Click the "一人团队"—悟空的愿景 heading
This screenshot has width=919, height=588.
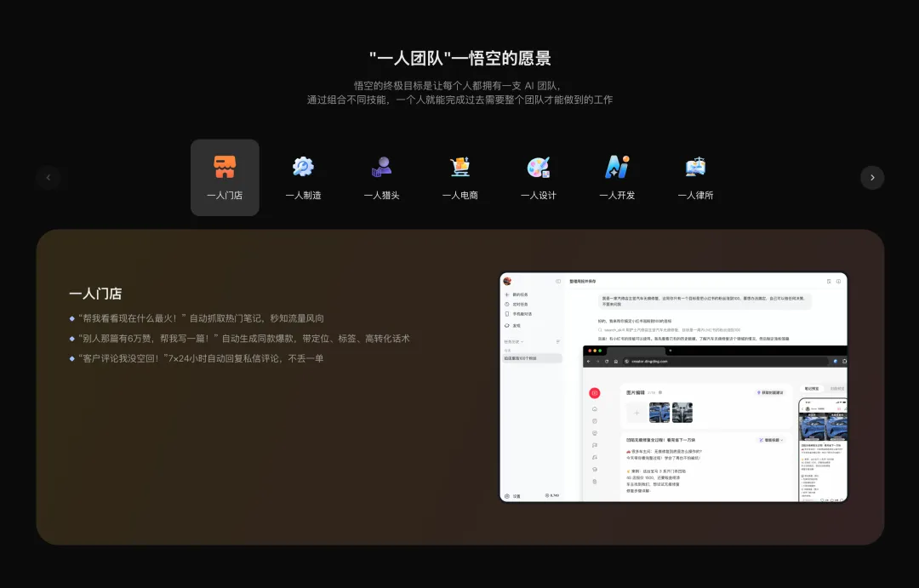460,58
